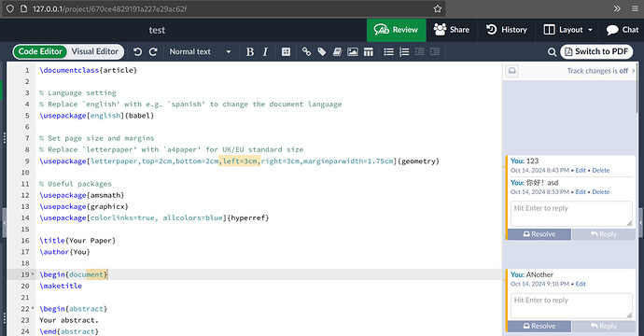View site security shield info
This screenshot has width=644, height=336.
coord(10,8)
